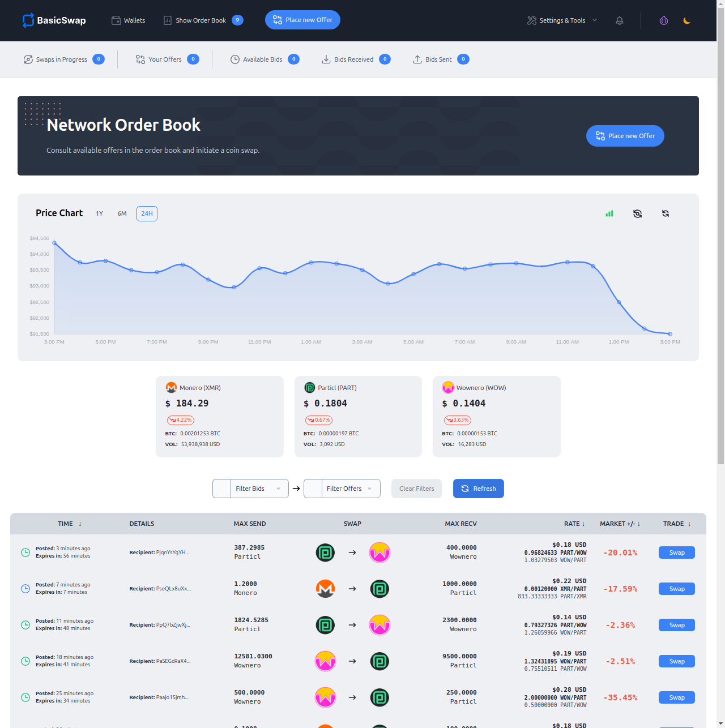
Task: Click clock icon of offer posted 3 minutes ago
Action: coord(25,553)
